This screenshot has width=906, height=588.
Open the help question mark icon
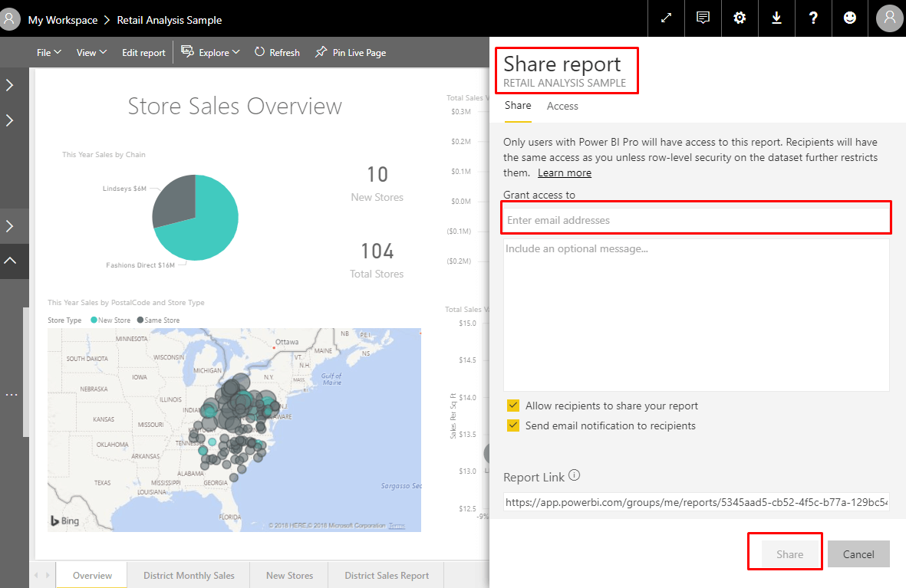click(x=813, y=18)
